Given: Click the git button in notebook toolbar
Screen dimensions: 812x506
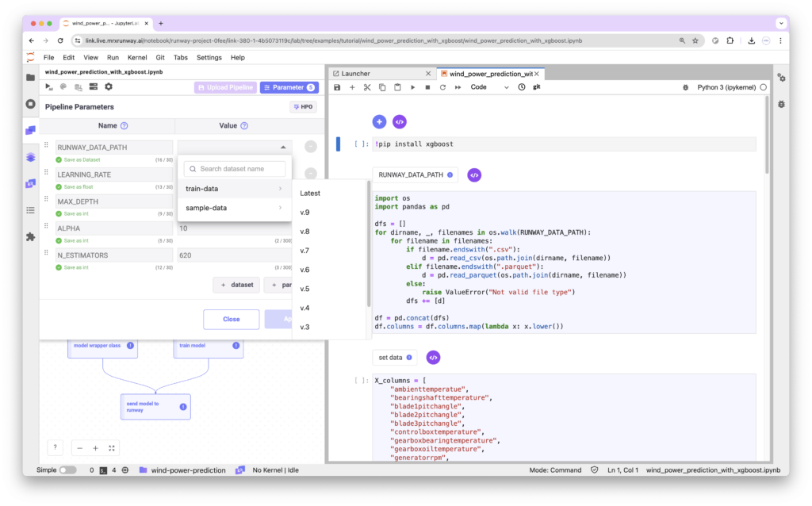Looking at the screenshot, I should pyautogui.click(x=537, y=87).
